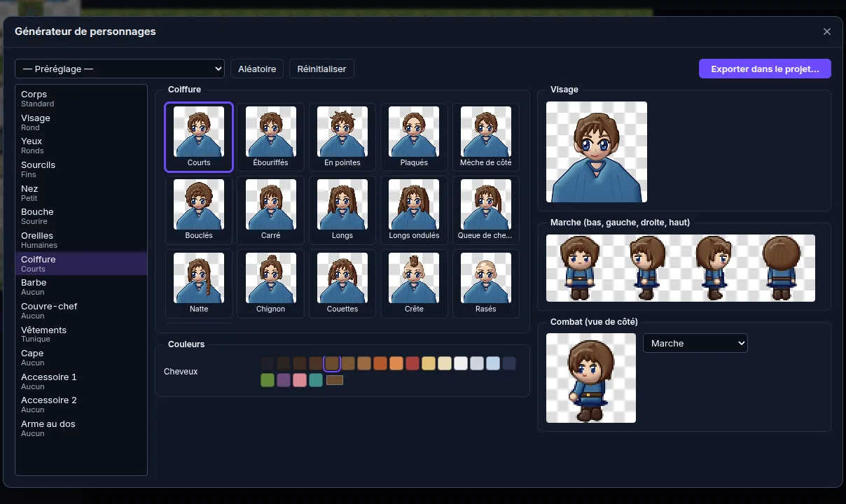The image size is (846, 504).
Task: Pick the Chignon hairstyle
Action: click(270, 283)
